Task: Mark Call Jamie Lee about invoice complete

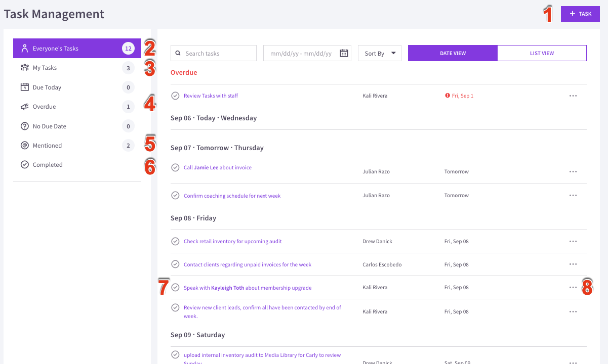Action: pyautogui.click(x=175, y=167)
